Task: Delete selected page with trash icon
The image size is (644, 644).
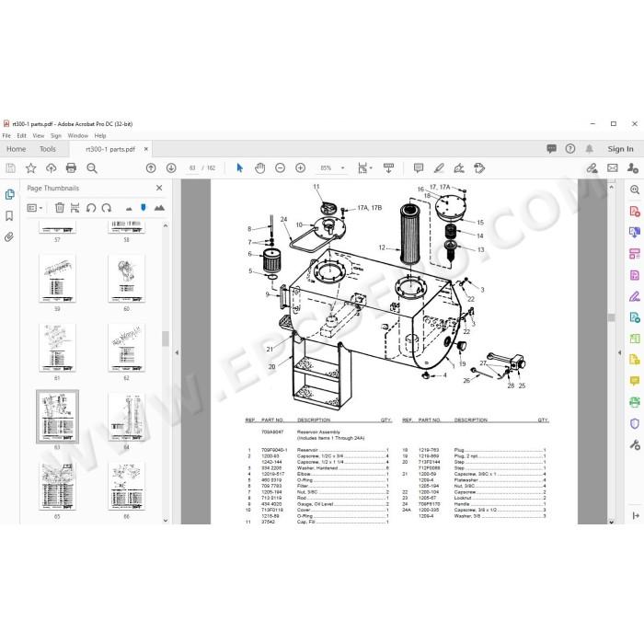Action: pos(60,208)
